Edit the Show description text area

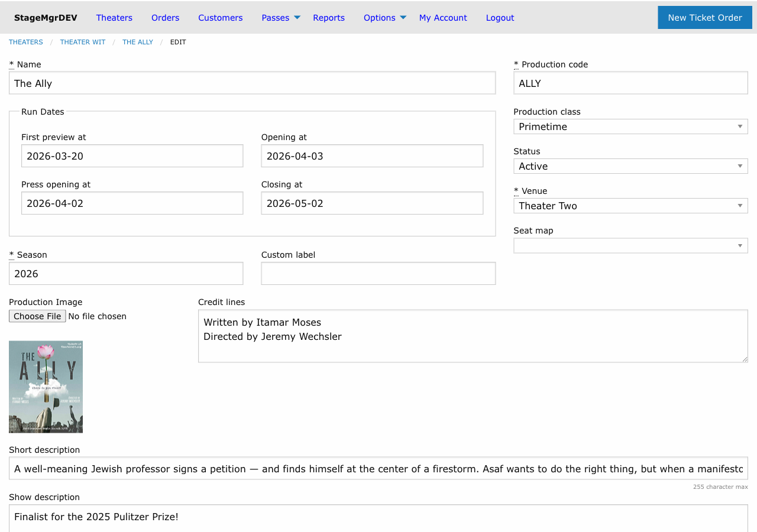pos(378,518)
